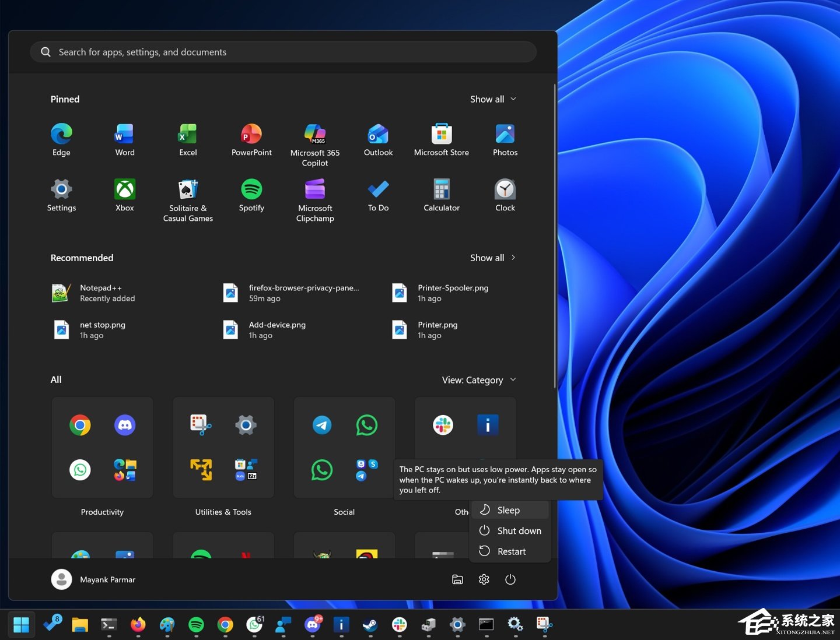Open Outlook from Pinned apps
Screen dimensions: 840x640
pos(378,140)
